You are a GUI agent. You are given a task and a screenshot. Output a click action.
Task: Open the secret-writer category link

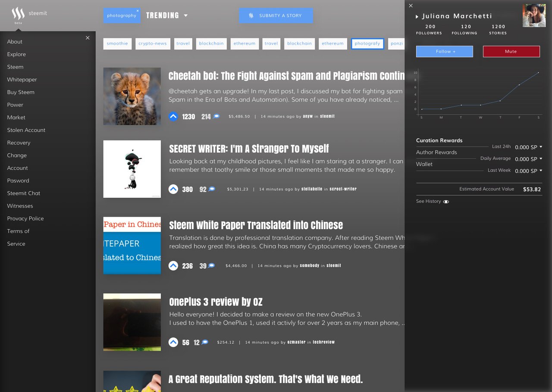[343, 189]
